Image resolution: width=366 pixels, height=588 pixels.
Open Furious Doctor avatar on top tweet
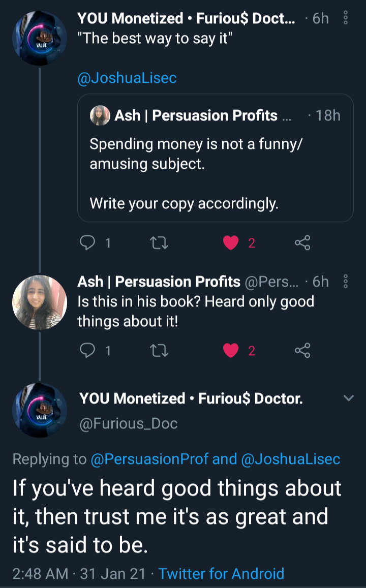(x=40, y=39)
